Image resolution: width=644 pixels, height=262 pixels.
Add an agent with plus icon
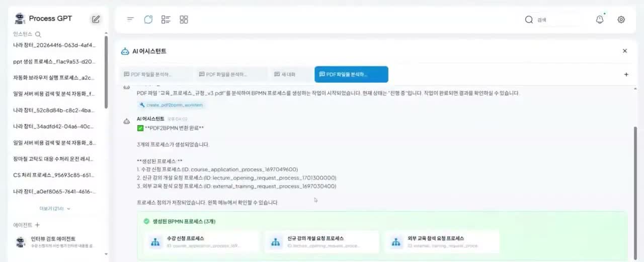click(37, 225)
